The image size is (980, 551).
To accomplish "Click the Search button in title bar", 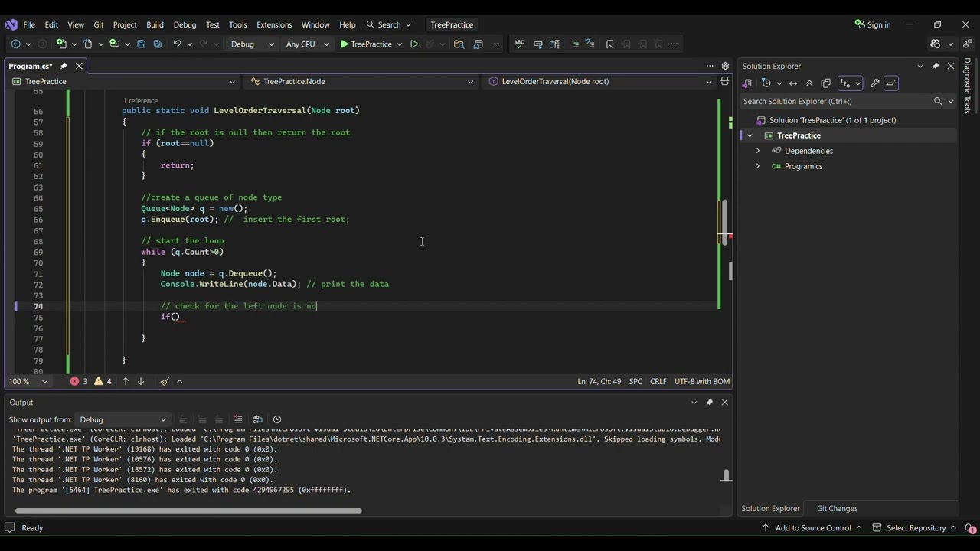I will click(389, 24).
